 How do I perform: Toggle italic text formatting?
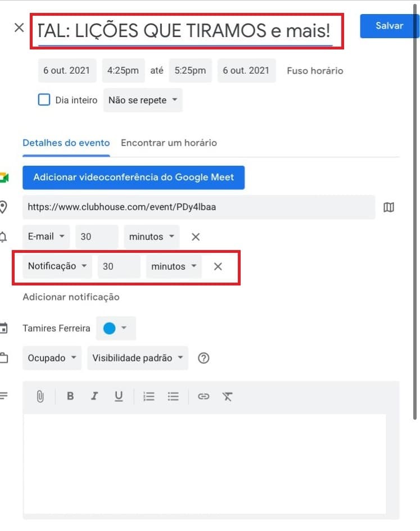(x=94, y=396)
